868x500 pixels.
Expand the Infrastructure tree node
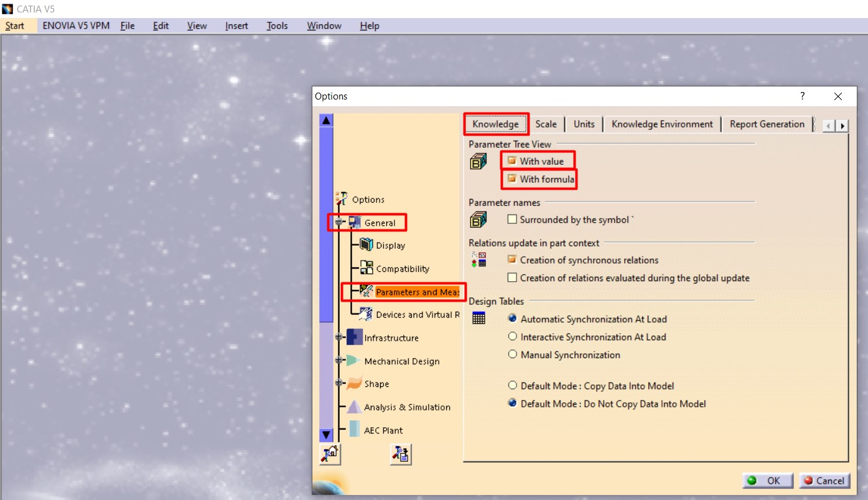[x=339, y=338]
